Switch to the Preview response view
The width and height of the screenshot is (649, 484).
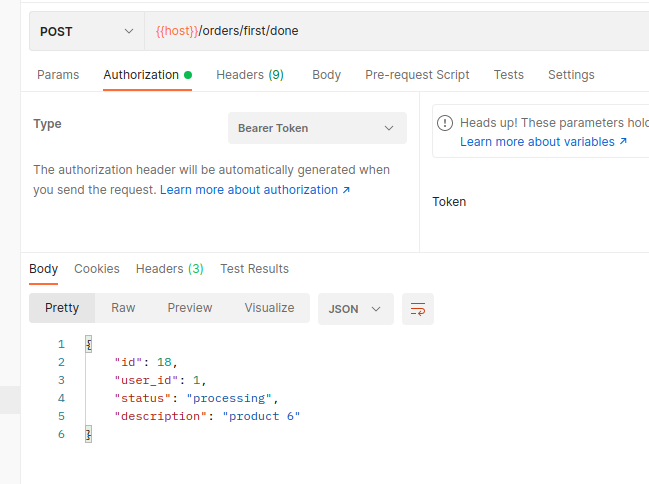click(x=190, y=308)
